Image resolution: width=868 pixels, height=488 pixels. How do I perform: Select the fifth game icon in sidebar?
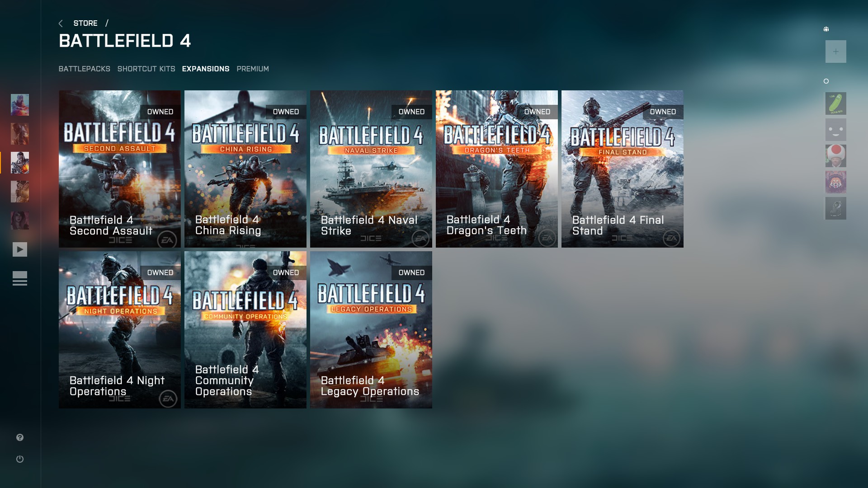[20, 221]
